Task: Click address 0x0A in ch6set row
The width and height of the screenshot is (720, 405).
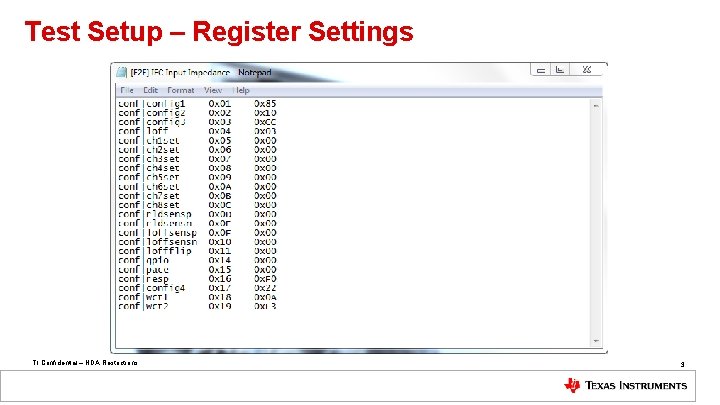Action: [x=219, y=187]
